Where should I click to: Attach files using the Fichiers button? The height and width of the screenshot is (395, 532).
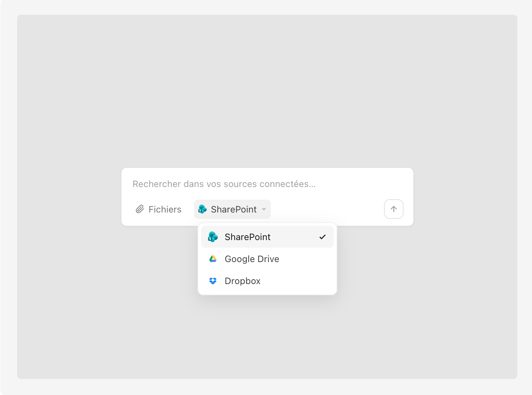(158, 209)
